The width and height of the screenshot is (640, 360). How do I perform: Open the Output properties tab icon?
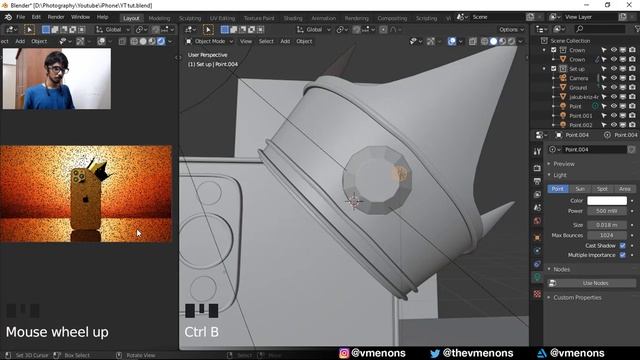click(537, 181)
